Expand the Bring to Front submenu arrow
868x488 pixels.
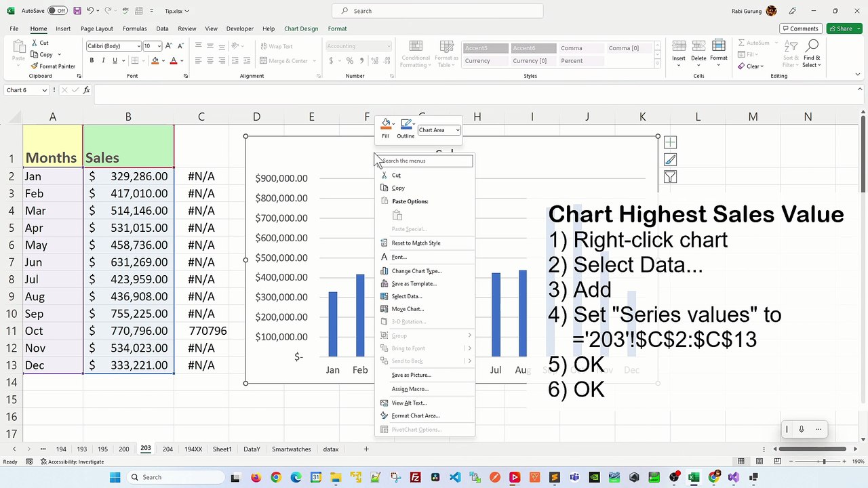click(x=469, y=348)
